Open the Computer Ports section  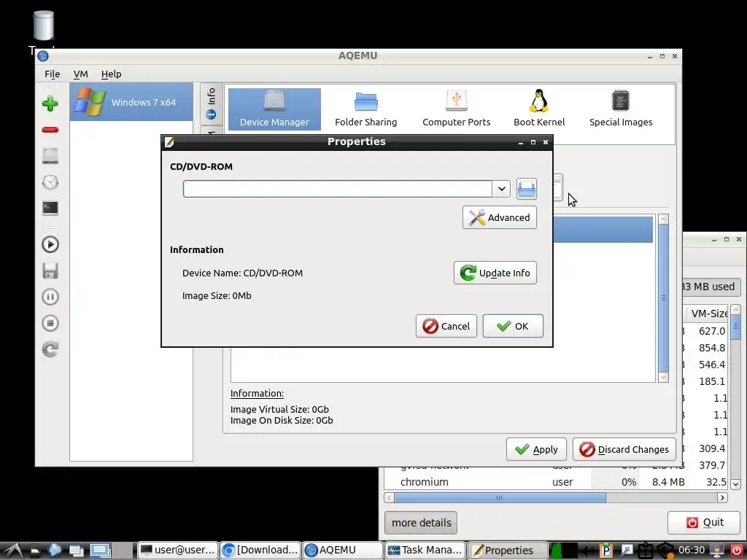click(x=457, y=109)
